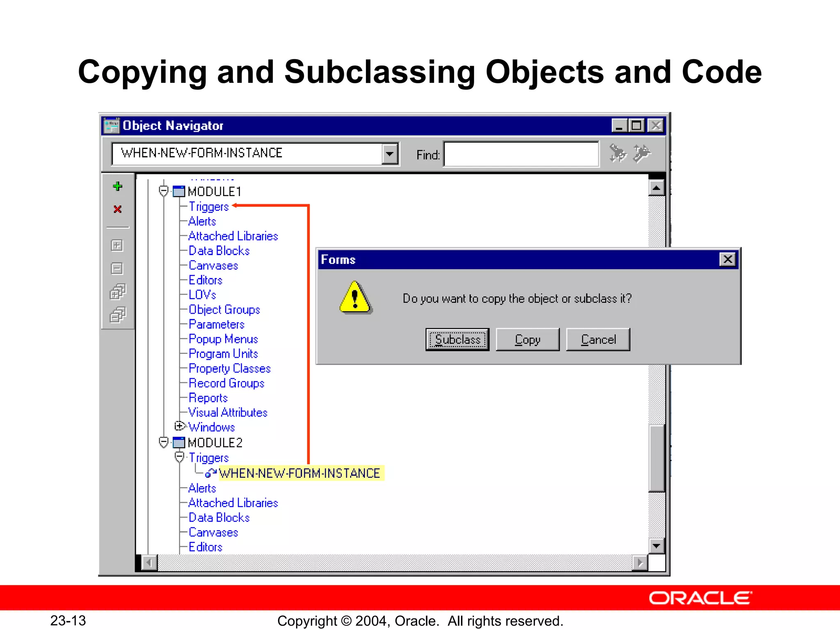Click the Object Navigator title bar icon
840x630 pixels.
111,126
